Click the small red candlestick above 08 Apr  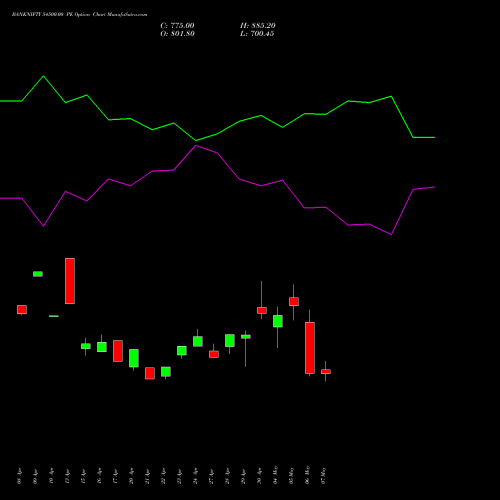coord(22,310)
